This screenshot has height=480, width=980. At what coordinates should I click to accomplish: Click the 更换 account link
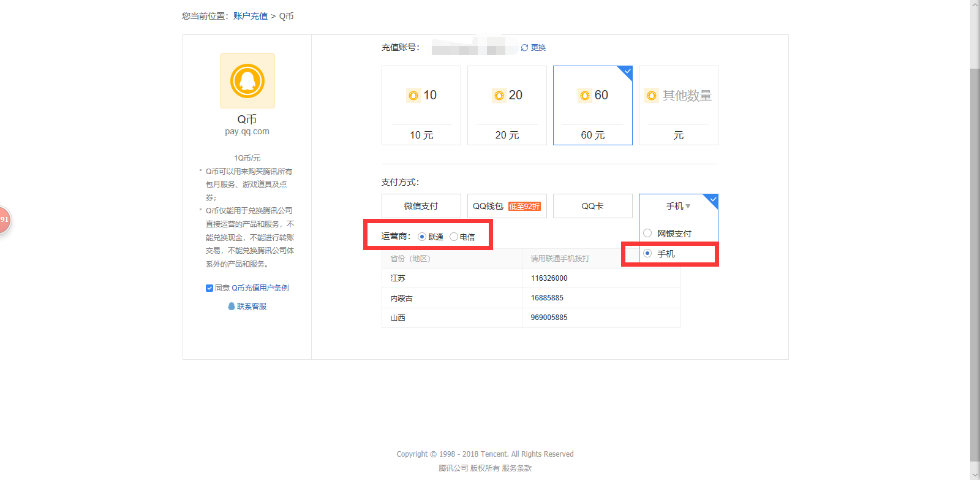pos(538,48)
